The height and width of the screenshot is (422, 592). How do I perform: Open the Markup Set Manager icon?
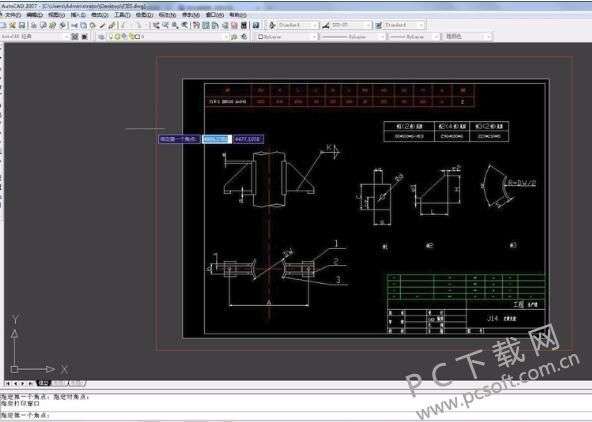tap(234, 25)
